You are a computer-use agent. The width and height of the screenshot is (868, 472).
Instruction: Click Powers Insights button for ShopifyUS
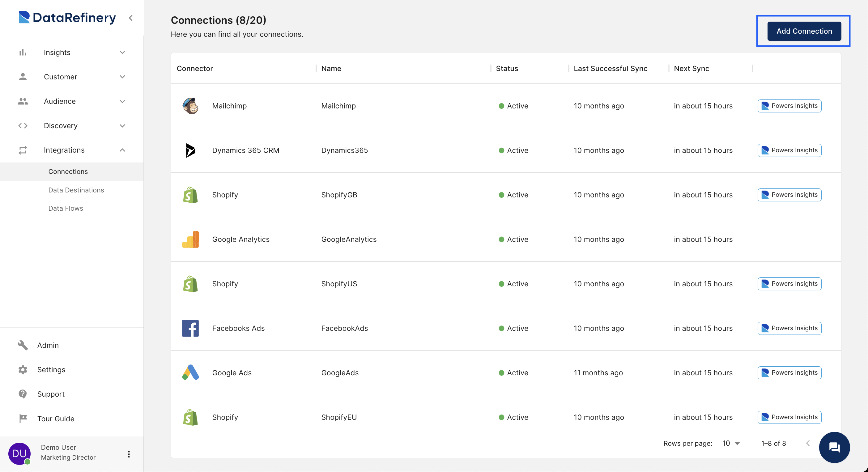pos(789,284)
